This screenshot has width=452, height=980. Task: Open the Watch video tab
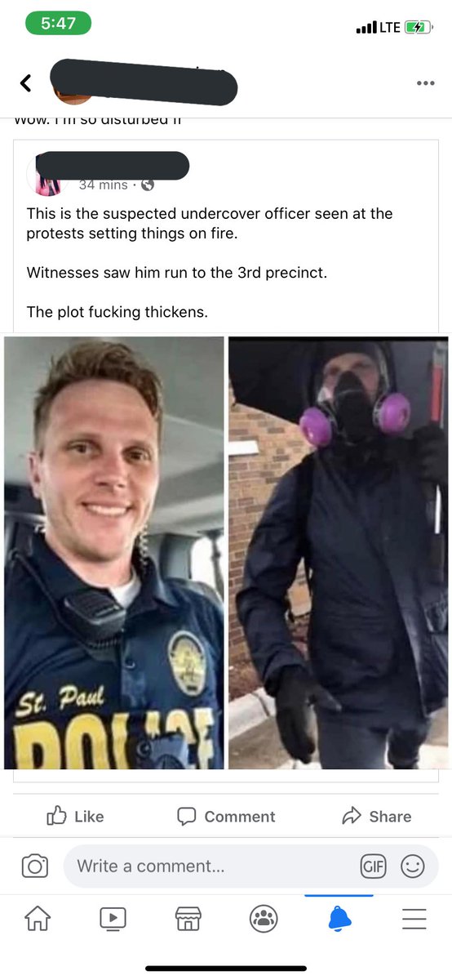point(113,919)
